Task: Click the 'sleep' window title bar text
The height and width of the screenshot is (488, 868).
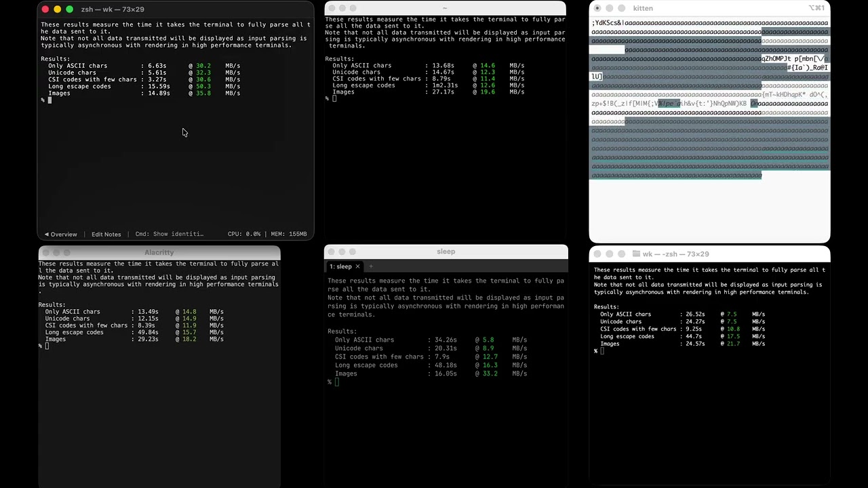Action: (446, 251)
